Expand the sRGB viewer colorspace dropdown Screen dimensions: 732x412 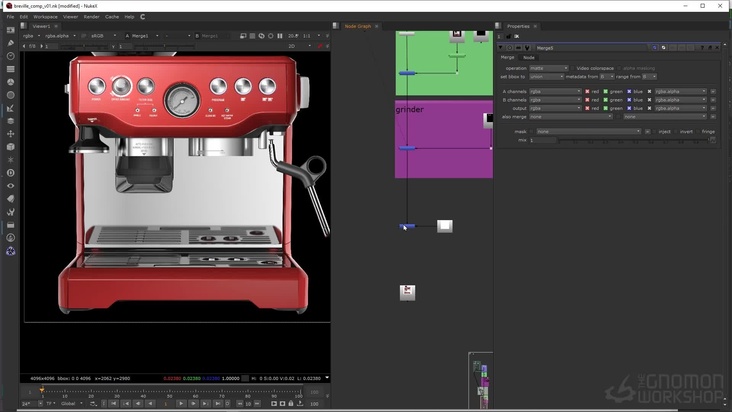(x=103, y=36)
